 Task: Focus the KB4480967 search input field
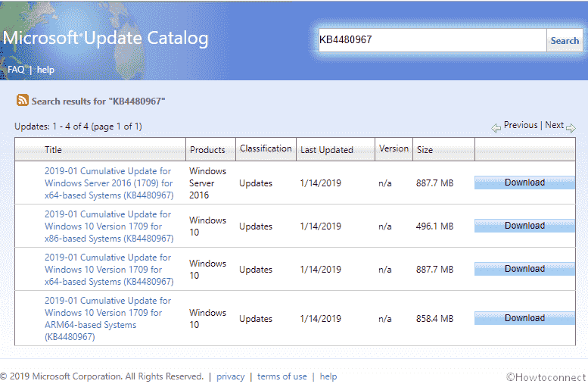point(432,40)
